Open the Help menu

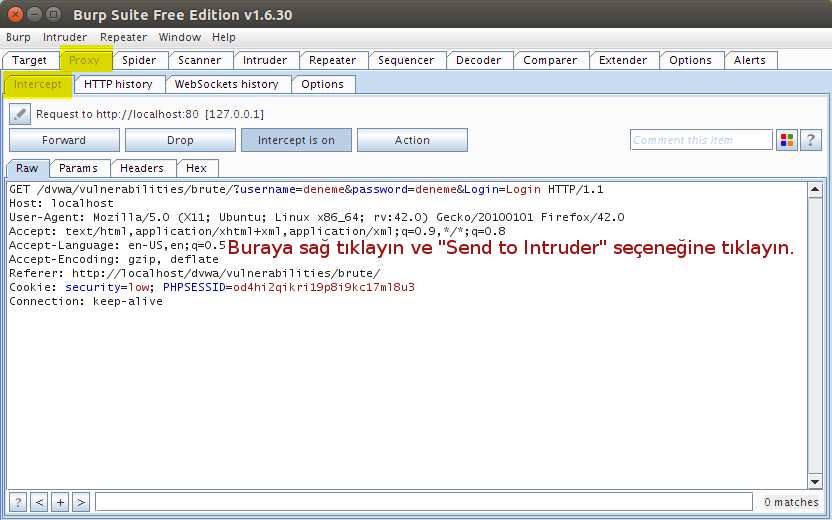click(224, 37)
